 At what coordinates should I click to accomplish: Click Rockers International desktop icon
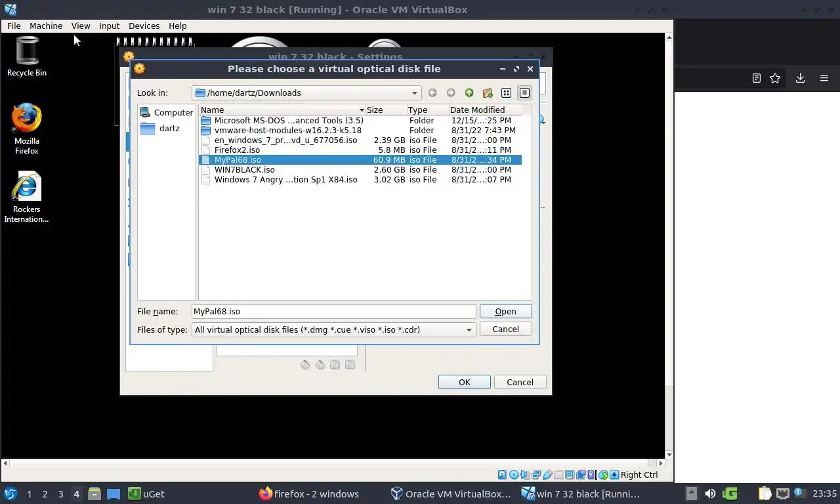click(27, 198)
